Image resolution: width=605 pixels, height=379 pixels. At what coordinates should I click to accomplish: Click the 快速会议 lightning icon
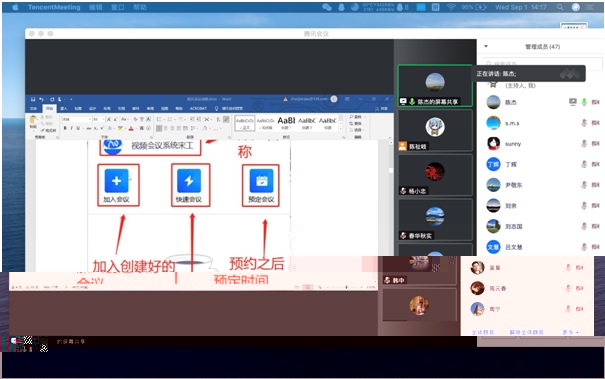coord(189,181)
